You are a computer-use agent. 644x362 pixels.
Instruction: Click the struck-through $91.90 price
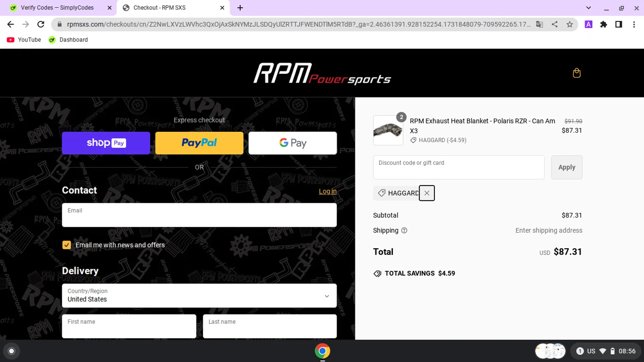click(x=573, y=122)
